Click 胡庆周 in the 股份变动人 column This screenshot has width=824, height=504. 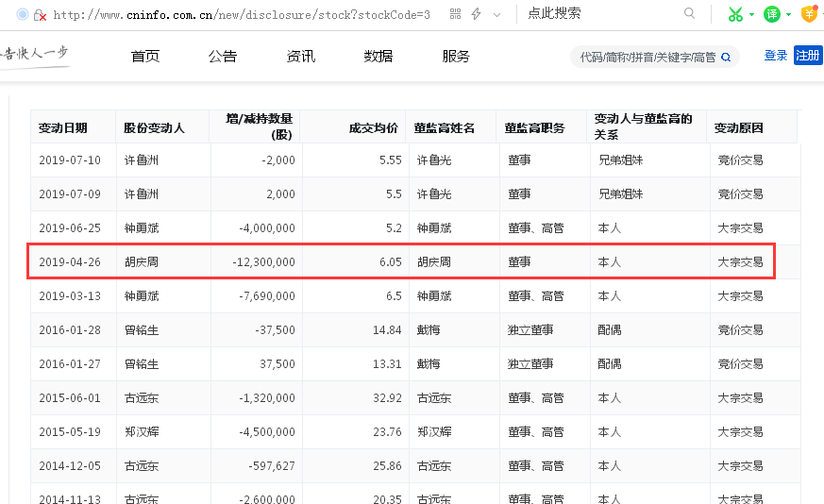coord(142,261)
